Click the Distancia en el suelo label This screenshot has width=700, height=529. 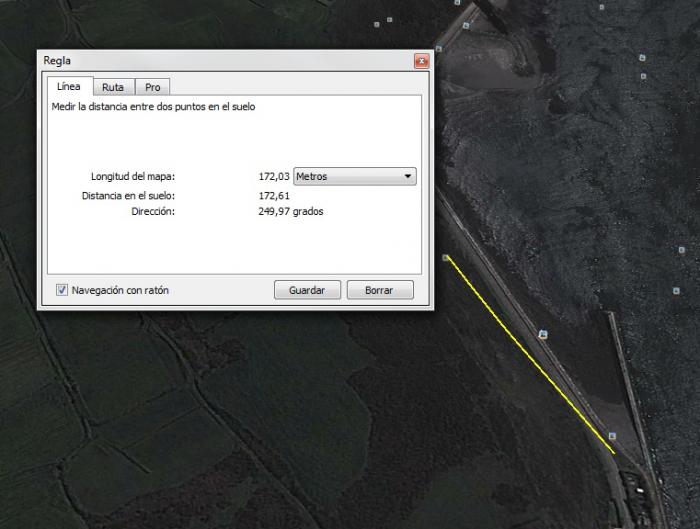129,196
